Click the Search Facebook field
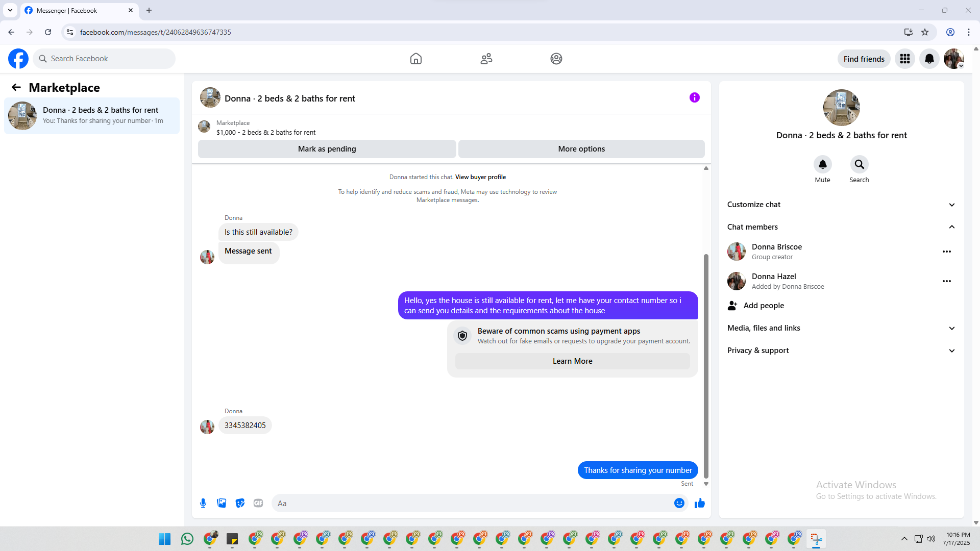The height and width of the screenshot is (551, 980). click(x=104, y=59)
